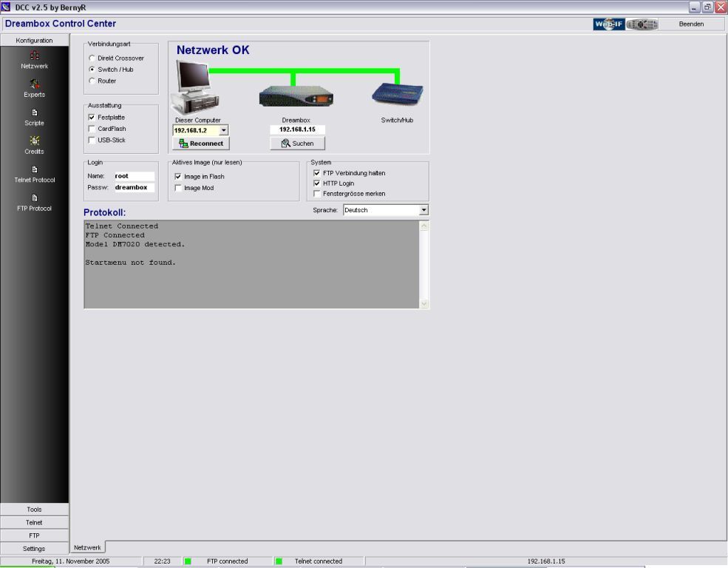Click the 'Model DM7020 detected.' log line

(135, 244)
